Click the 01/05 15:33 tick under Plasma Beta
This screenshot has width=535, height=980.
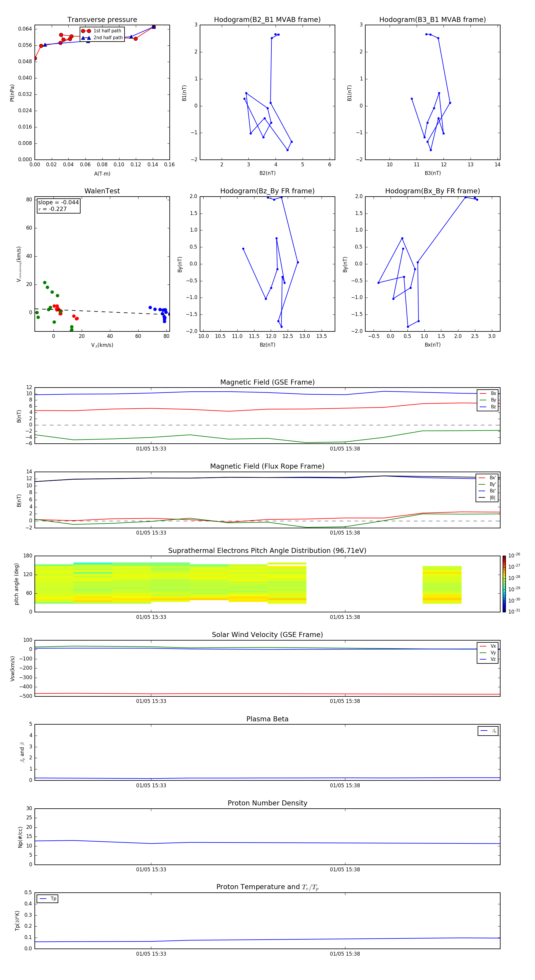(151, 785)
